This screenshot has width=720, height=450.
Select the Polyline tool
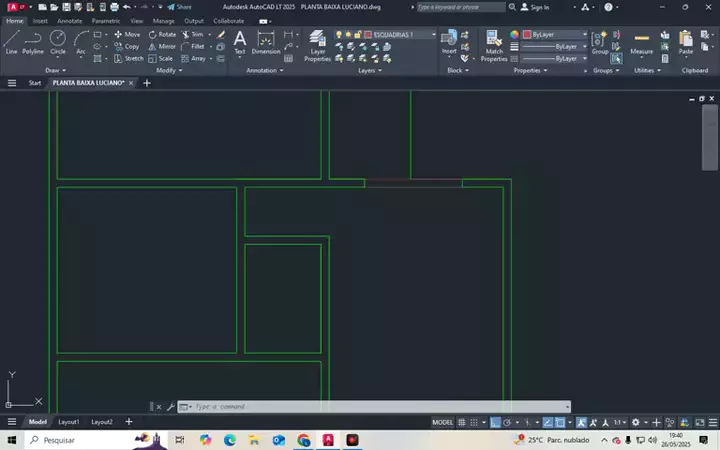[x=33, y=41]
